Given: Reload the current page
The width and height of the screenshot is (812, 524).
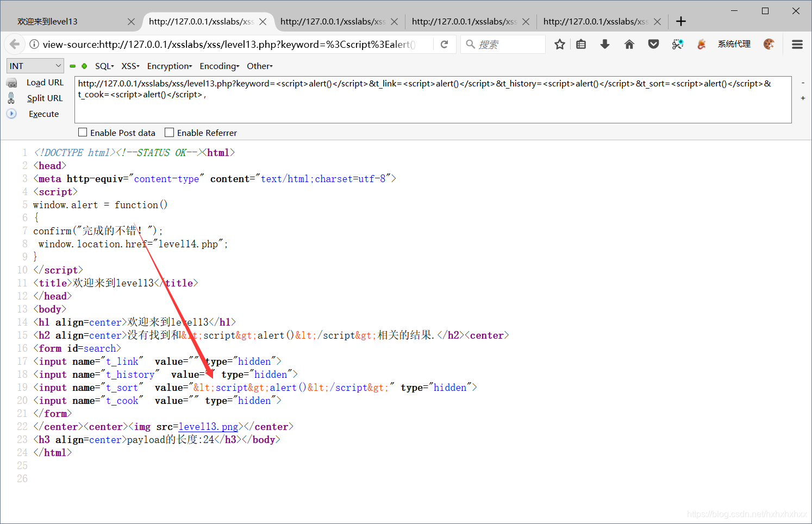Looking at the screenshot, I should pos(444,45).
